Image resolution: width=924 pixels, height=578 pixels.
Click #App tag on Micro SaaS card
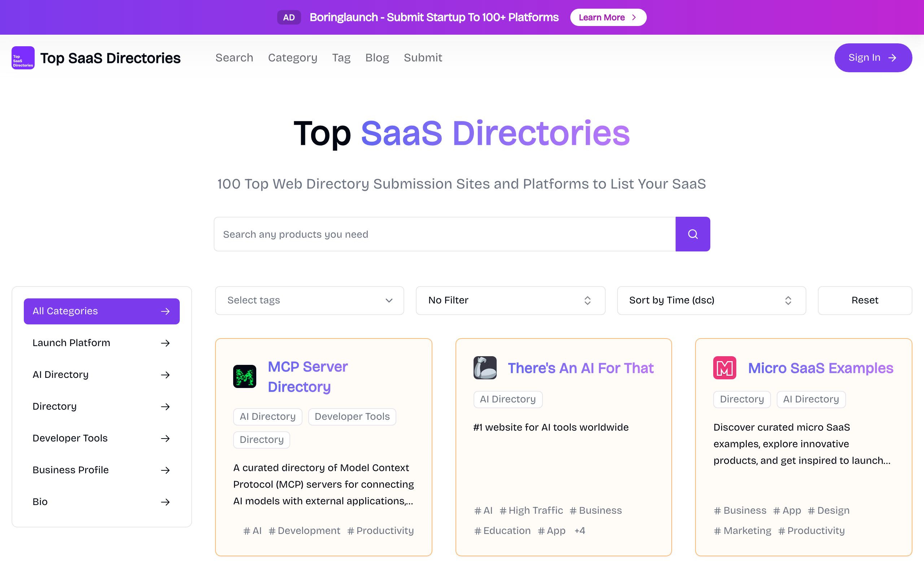(x=787, y=510)
